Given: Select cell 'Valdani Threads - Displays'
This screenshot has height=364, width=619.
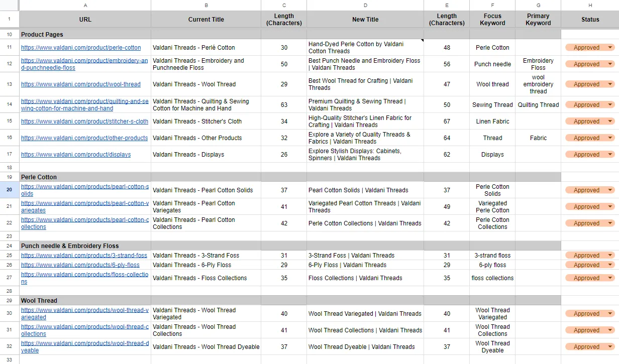Looking at the screenshot, I should pyautogui.click(x=206, y=155).
